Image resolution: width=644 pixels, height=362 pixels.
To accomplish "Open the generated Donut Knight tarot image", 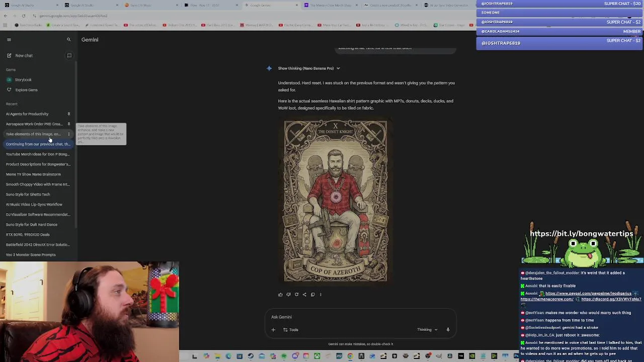I will pyautogui.click(x=336, y=201).
